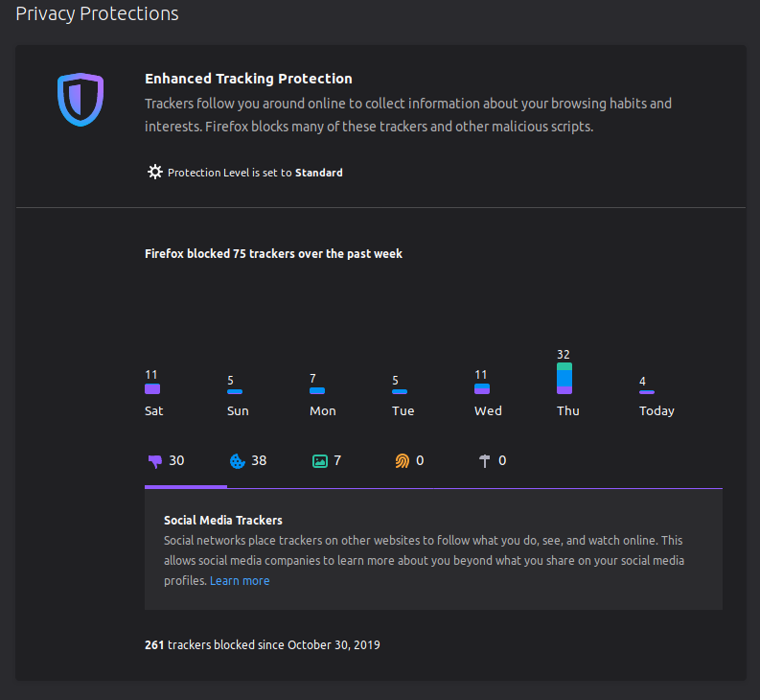This screenshot has height=700, width=760.
Task: Click the Privacy Protections page title
Action: pos(97,13)
